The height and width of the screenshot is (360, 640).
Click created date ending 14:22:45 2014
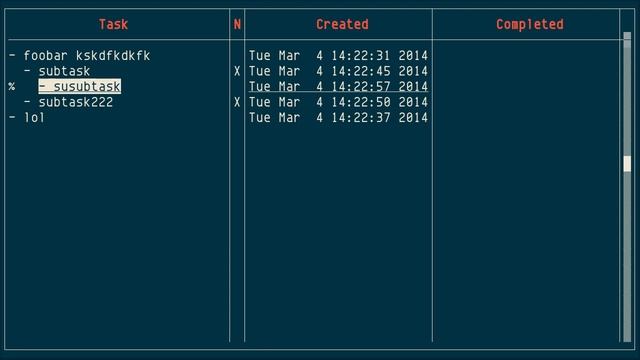pyautogui.click(x=338, y=71)
